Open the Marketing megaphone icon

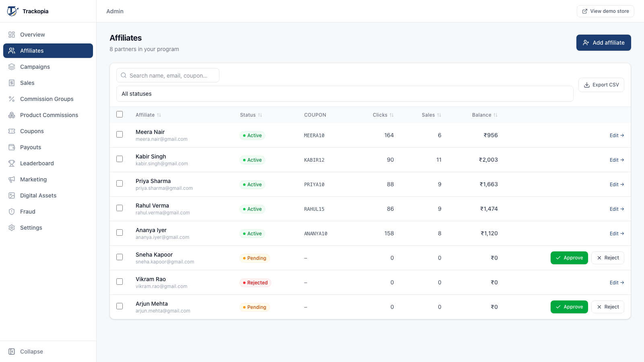[12, 179]
